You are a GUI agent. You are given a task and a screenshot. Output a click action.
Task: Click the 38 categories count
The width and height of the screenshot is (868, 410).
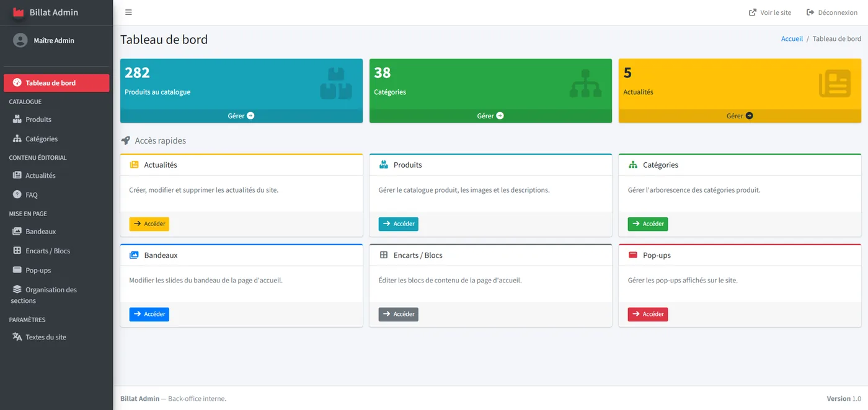pos(383,72)
